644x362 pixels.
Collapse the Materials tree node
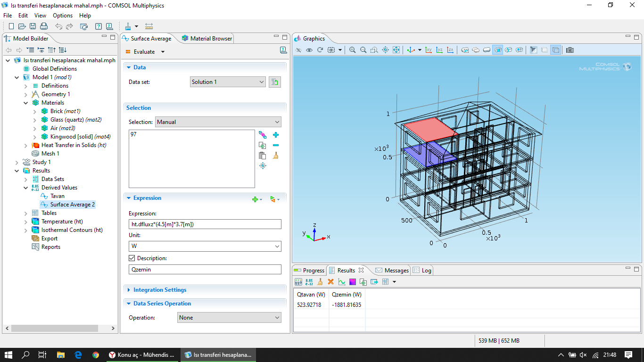tap(26, 103)
